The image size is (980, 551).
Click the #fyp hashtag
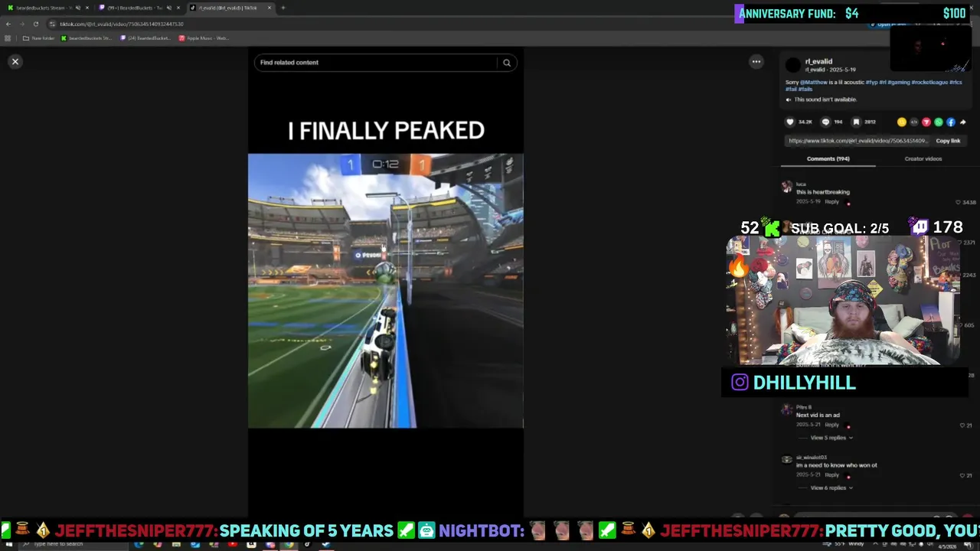(872, 82)
